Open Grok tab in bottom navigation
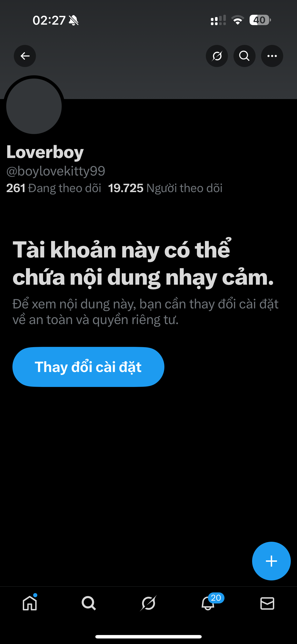This screenshot has width=297, height=644. click(x=148, y=603)
